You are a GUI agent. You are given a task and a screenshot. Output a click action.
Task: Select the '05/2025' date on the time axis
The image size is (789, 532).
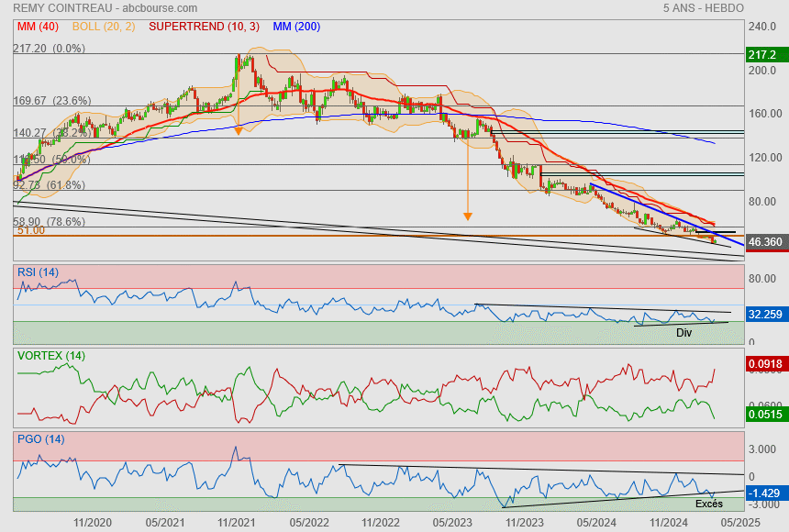click(740, 523)
